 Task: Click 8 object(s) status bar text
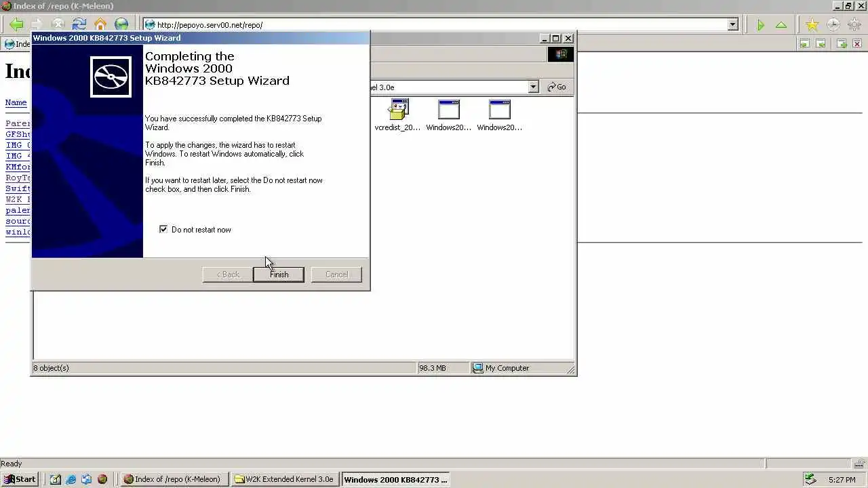[x=52, y=368]
